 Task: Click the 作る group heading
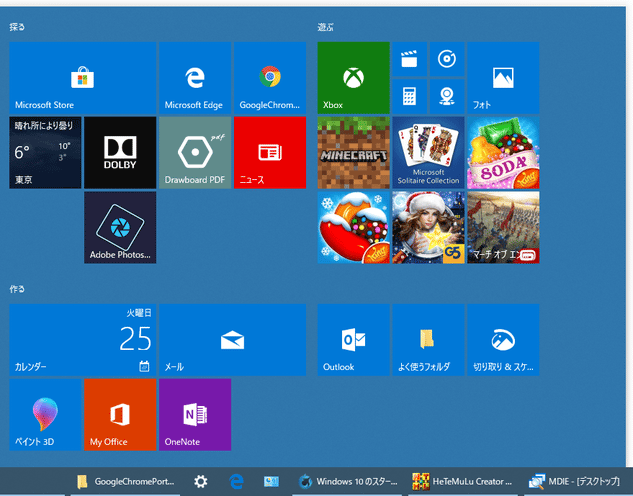coord(17,289)
